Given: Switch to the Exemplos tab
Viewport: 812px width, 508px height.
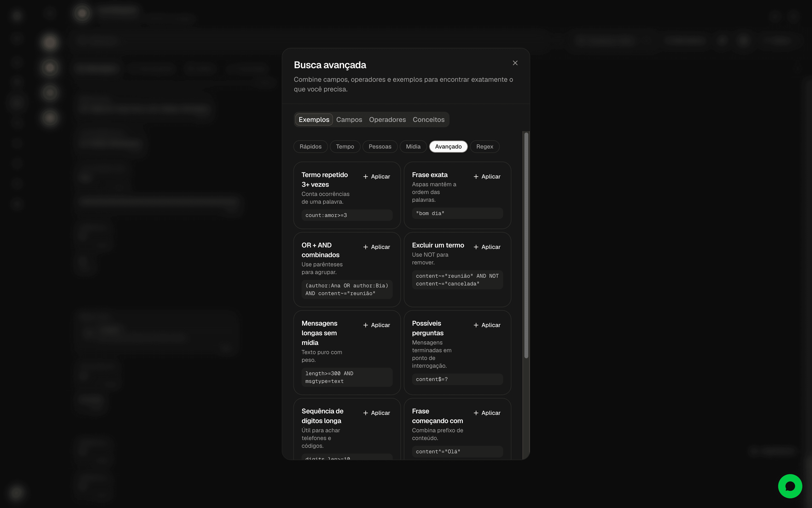Looking at the screenshot, I should click(314, 120).
